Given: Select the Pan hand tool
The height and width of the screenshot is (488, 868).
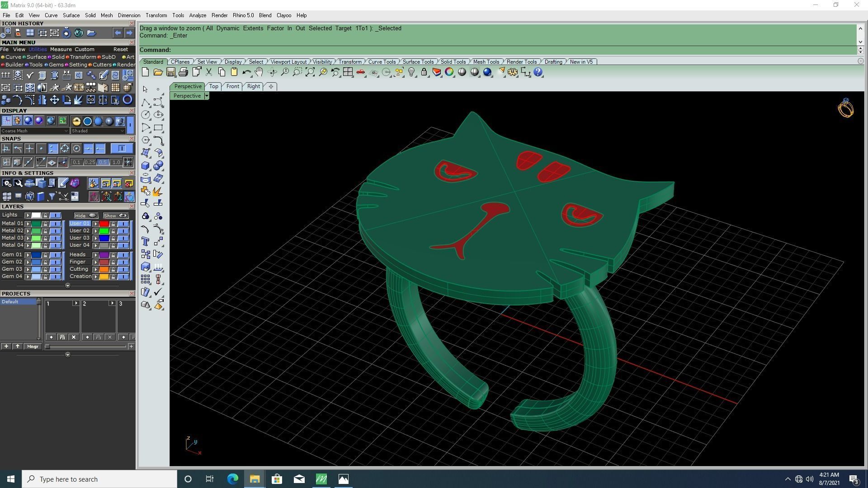Looking at the screenshot, I should [x=259, y=72].
